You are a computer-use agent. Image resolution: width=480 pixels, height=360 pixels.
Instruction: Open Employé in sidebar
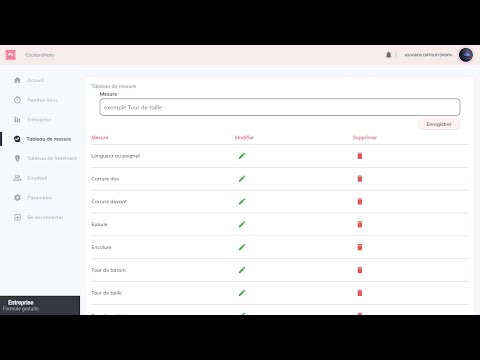click(37, 178)
